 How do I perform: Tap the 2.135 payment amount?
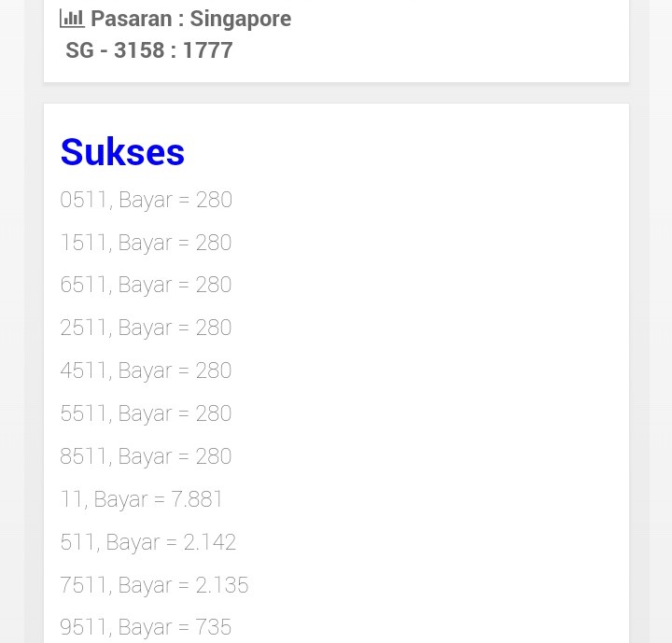point(221,585)
